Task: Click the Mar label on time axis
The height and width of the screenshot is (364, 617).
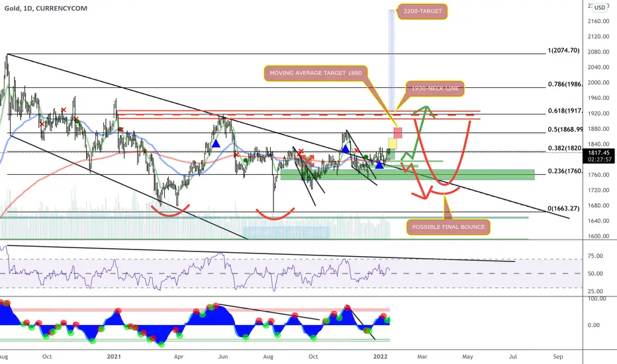Action: tap(422, 357)
